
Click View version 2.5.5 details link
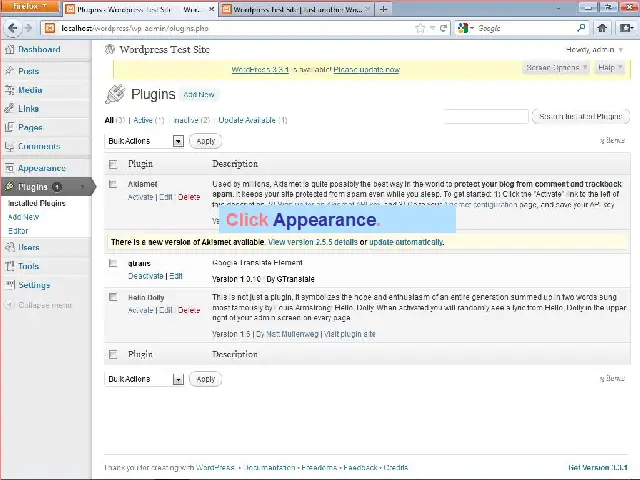tap(313, 242)
